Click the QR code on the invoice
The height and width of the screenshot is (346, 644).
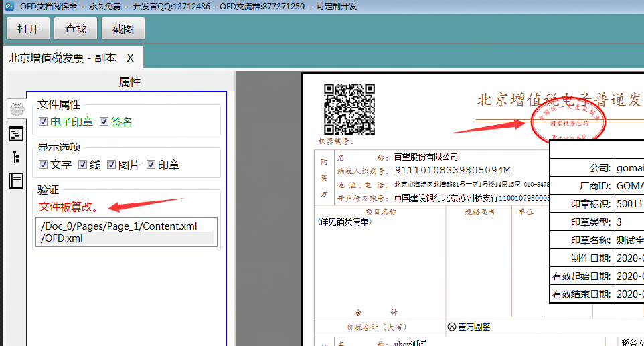tap(349, 109)
